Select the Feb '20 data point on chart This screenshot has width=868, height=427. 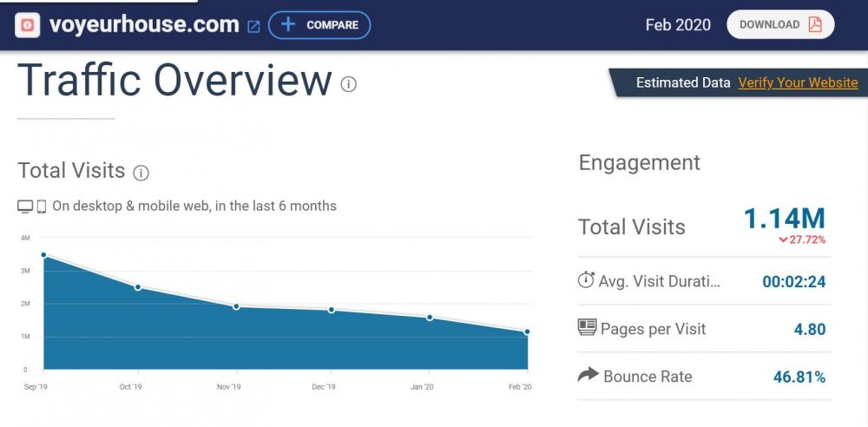527,332
